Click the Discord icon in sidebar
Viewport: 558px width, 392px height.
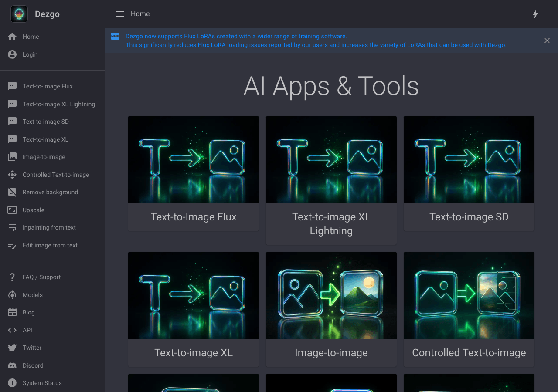pyautogui.click(x=12, y=365)
